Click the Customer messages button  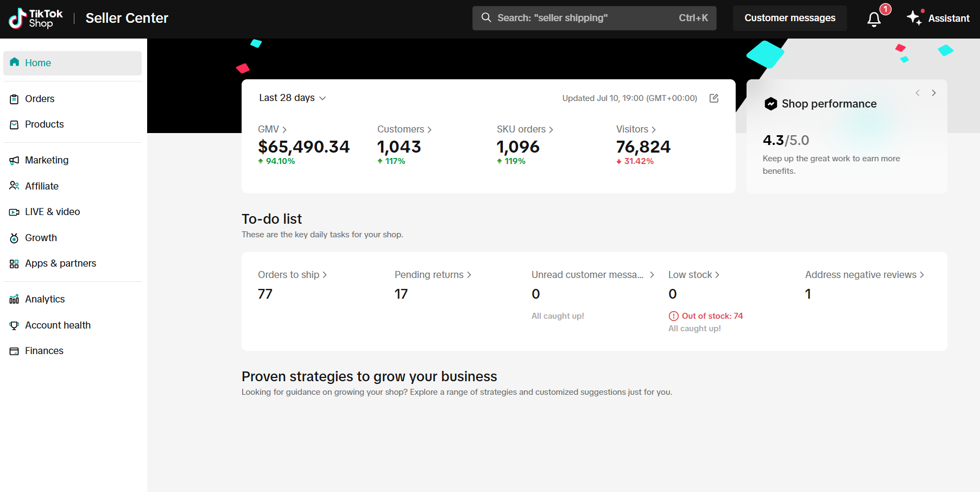coord(789,18)
